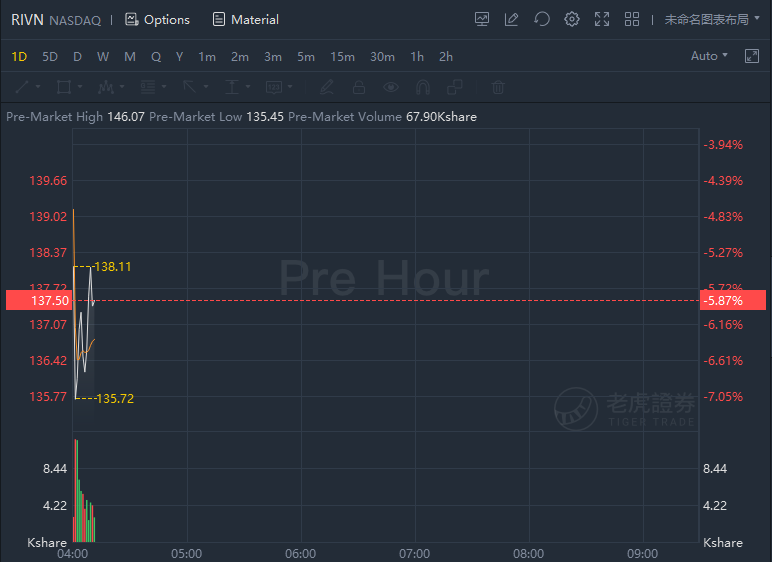Click the Pre-Market Low 135.45 value
The width and height of the screenshot is (772, 562).
tap(265, 117)
